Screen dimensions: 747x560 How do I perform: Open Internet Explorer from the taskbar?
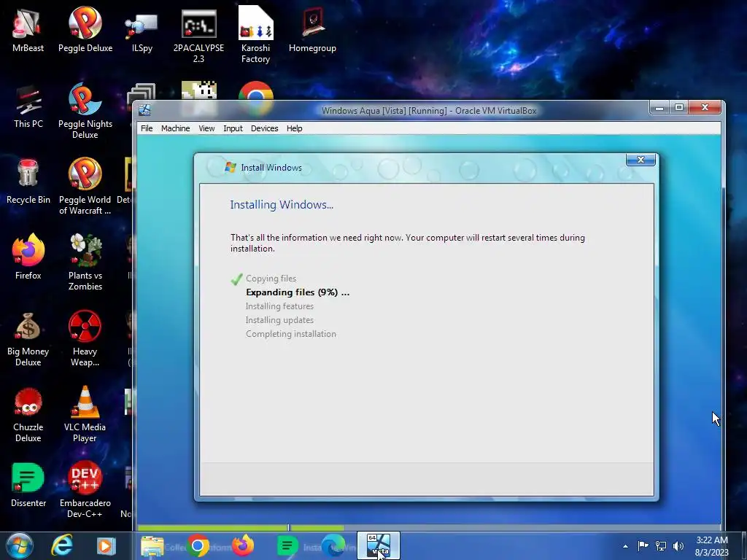click(63, 545)
